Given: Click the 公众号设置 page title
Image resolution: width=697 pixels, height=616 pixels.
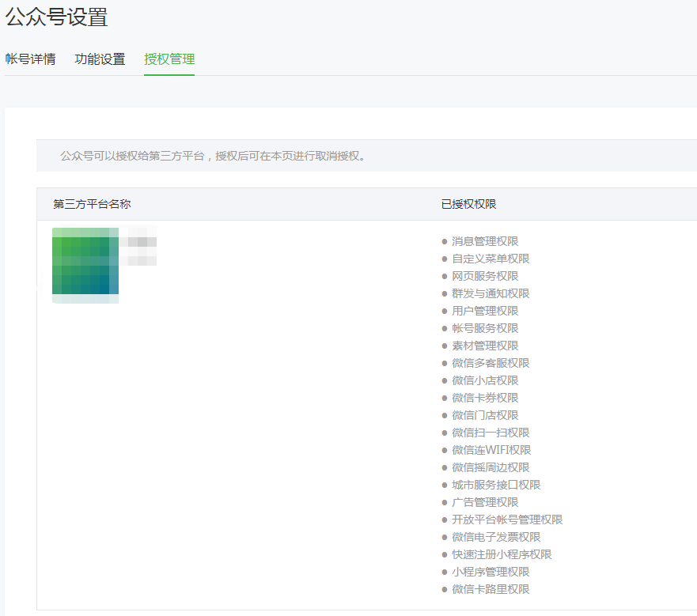Looking at the screenshot, I should 56,17.
